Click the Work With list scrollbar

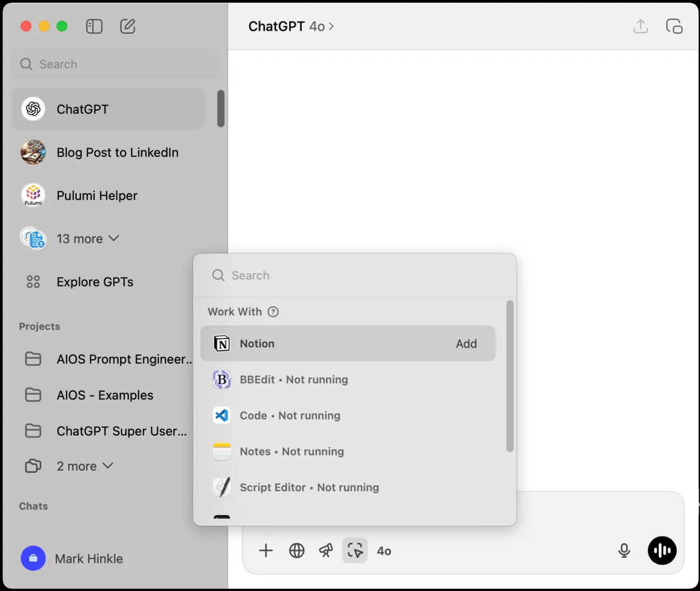pos(509,376)
